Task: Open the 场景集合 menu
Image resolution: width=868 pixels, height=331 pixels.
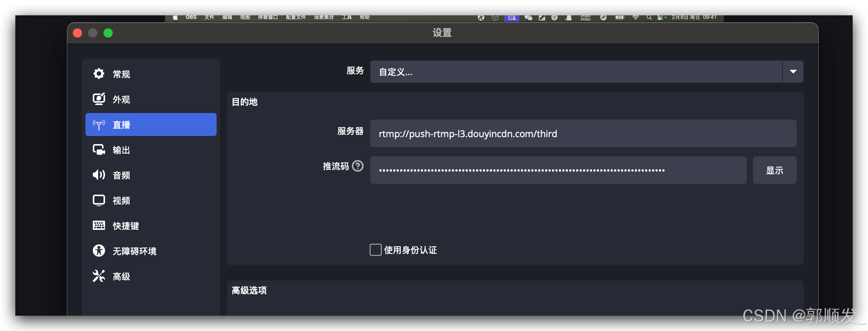Action: point(324,17)
